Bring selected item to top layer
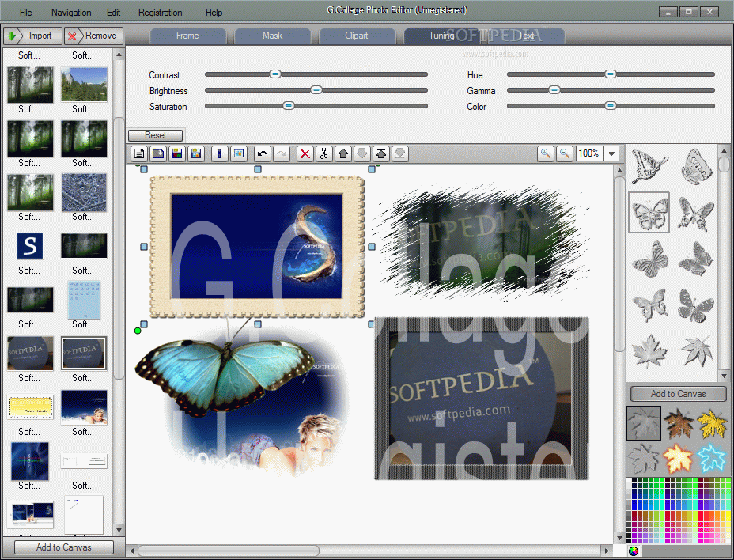734x560 pixels. click(x=381, y=153)
